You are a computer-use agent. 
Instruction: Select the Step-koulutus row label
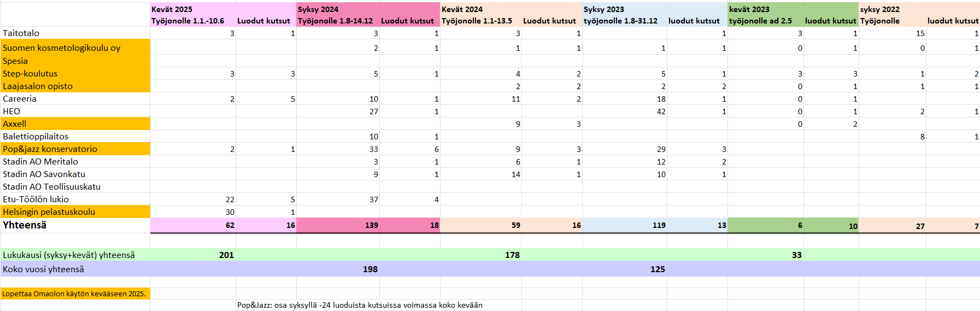(x=75, y=73)
